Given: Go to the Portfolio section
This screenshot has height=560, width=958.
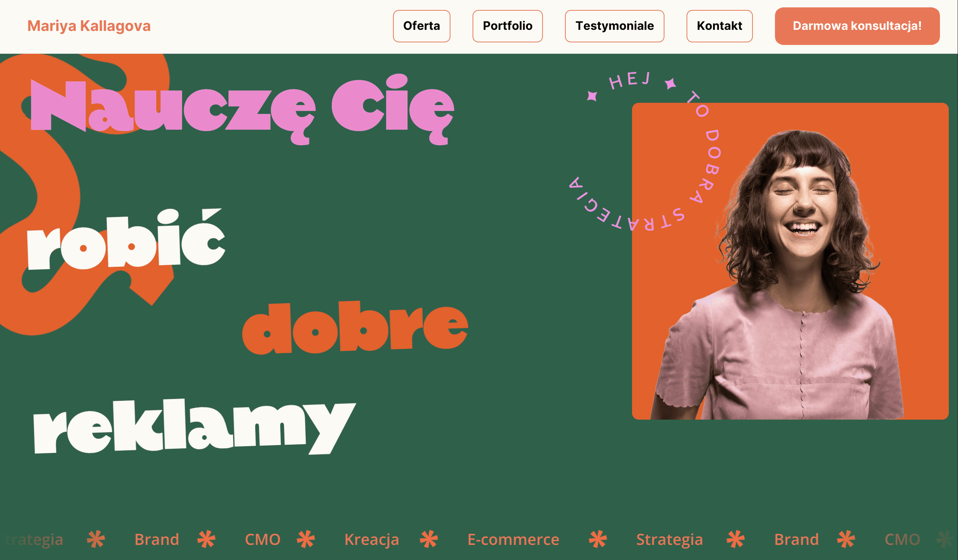Looking at the screenshot, I should pos(507,26).
